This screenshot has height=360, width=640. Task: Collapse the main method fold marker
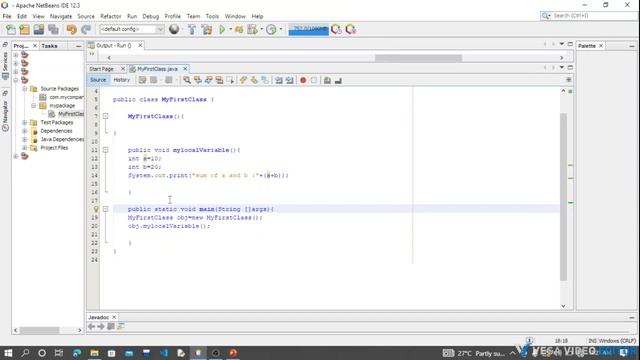point(105,209)
